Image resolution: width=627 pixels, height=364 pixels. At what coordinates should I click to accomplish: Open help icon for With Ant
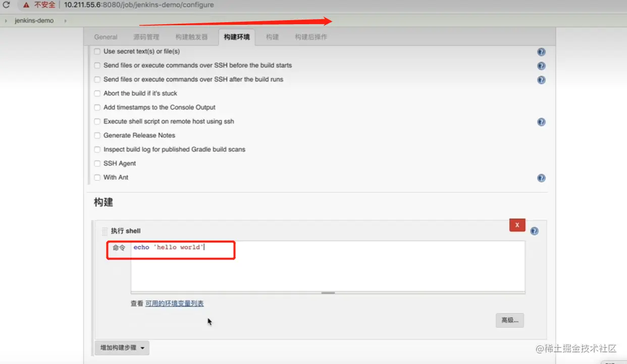[541, 178]
